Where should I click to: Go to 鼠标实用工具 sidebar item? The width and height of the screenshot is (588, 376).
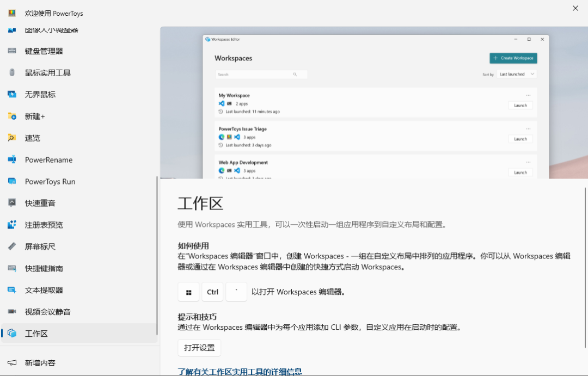point(79,73)
